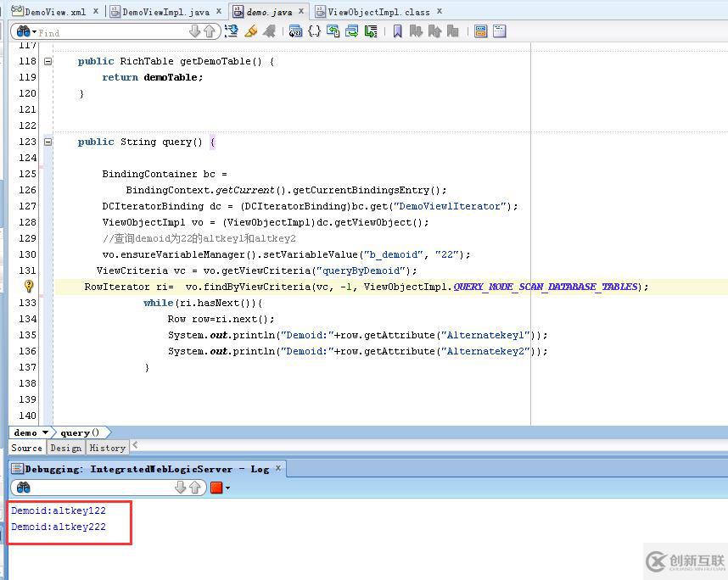Image resolution: width=728 pixels, height=580 pixels.
Task: Click log line Demoid:altkey222
Action: [59, 527]
